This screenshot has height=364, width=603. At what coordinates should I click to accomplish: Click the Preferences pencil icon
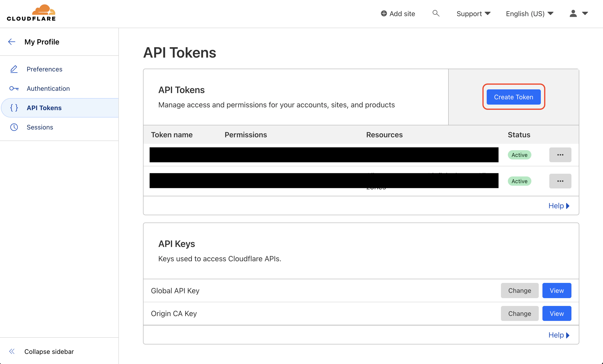click(14, 69)
